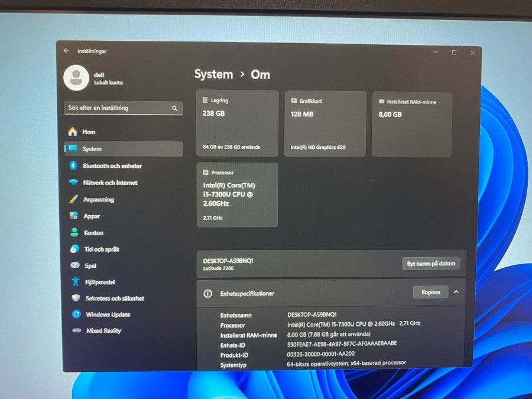Viewport: 532px width, 399px height.
Task: Click the search magnifier icon
Action: click(x=174, y=108)
